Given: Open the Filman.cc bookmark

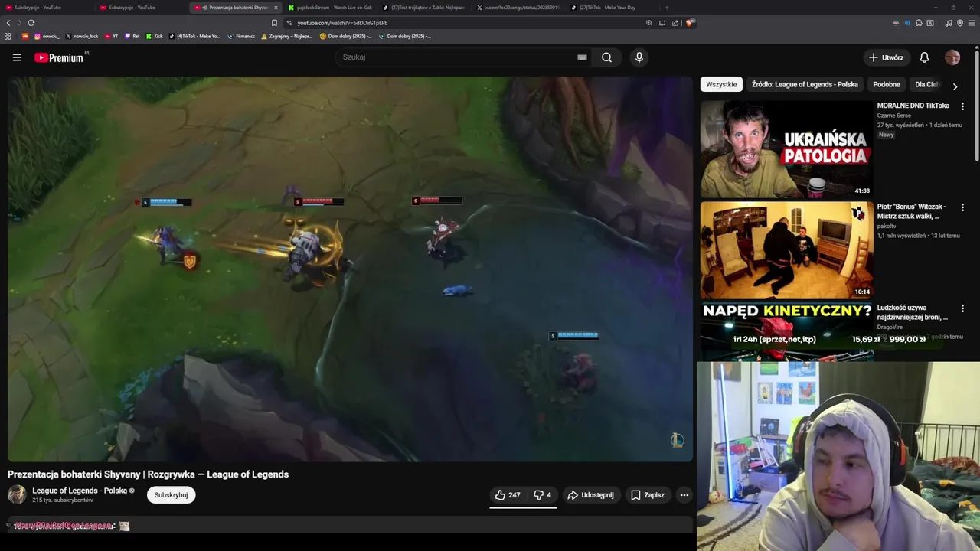Looking at the screenshot, I should tap(242, 36).
